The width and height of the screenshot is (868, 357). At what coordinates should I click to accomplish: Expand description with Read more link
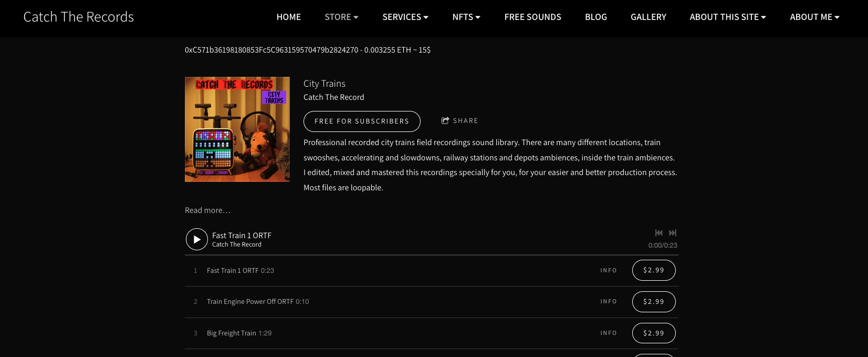(207, 210)
